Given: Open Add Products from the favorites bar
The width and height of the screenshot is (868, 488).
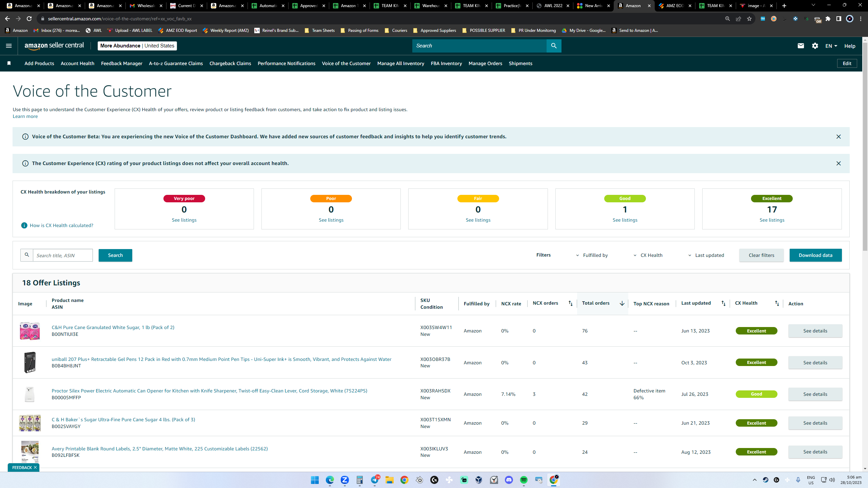Looking at the screenshot, I should (39, 63).
